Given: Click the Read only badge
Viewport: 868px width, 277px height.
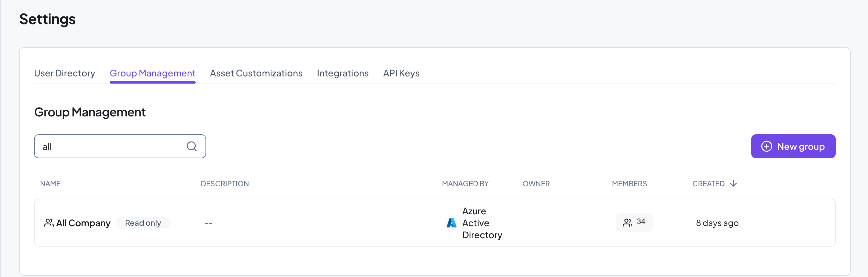Looking at the screenshot, I should tap(143, 223).
